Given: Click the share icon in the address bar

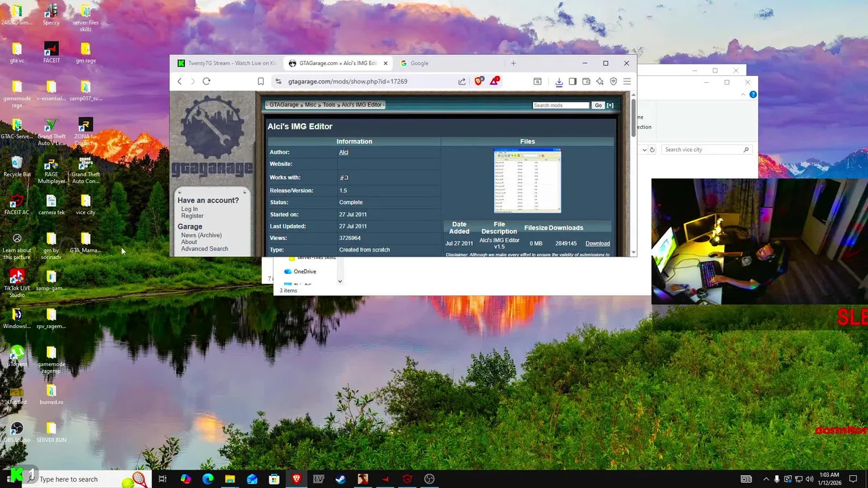Looking at the screenshot, I should point(462,81).
